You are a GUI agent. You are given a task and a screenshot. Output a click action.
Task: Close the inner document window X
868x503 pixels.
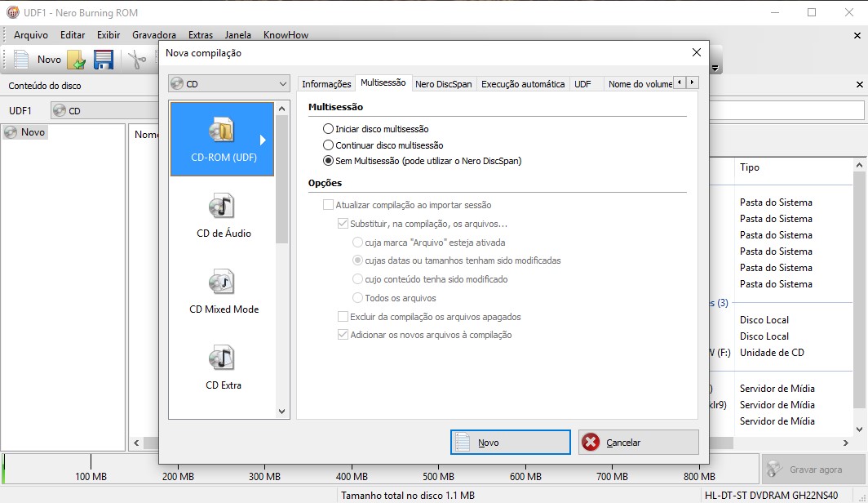(857, 35)
